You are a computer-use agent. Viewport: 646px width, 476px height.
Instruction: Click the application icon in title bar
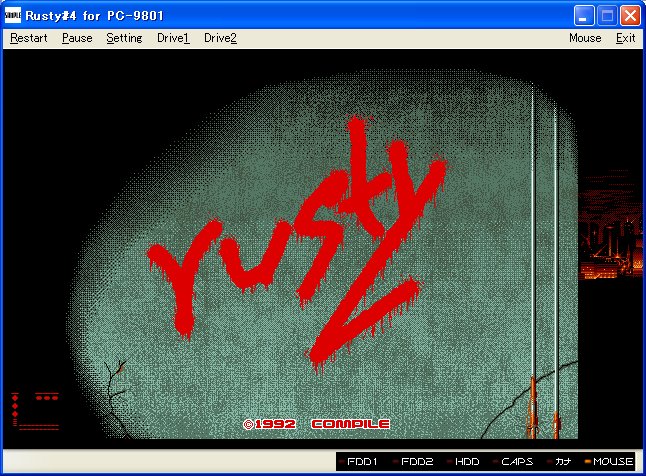click(13, 16)
